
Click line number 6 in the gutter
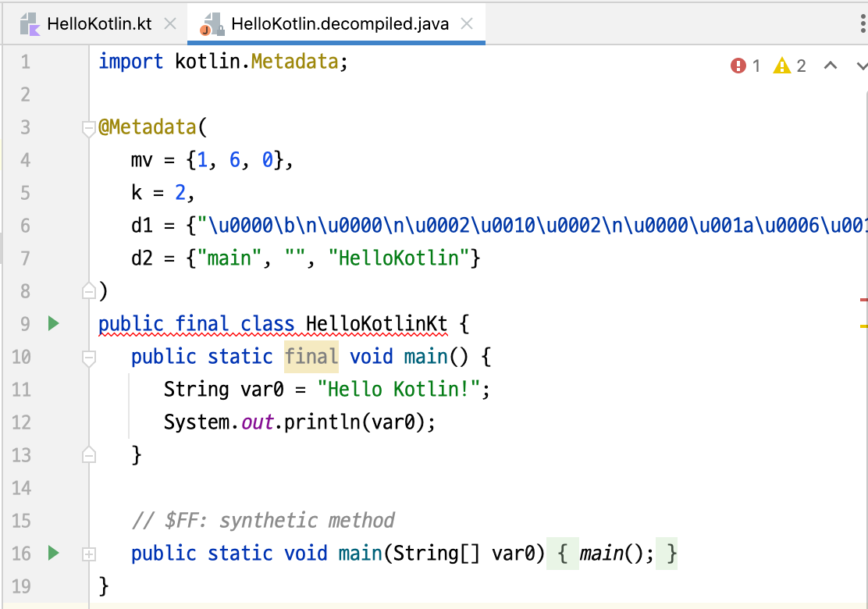point(26,226)
